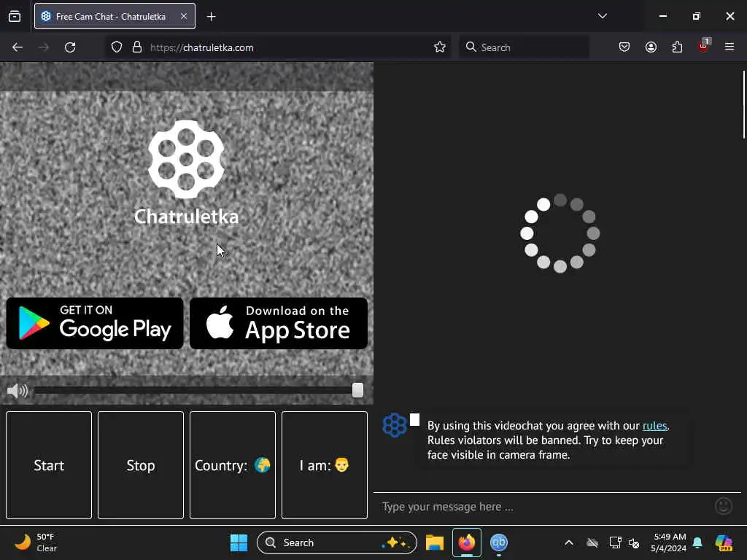Open the Country selector
The width and height of the screenshot is (747, 560).
click(233, 465)
